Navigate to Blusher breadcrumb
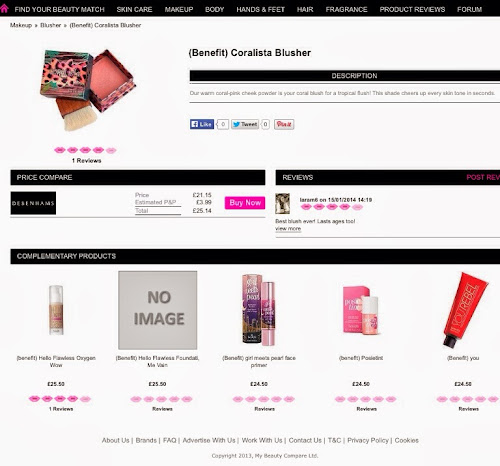 [x=51, y=25]
